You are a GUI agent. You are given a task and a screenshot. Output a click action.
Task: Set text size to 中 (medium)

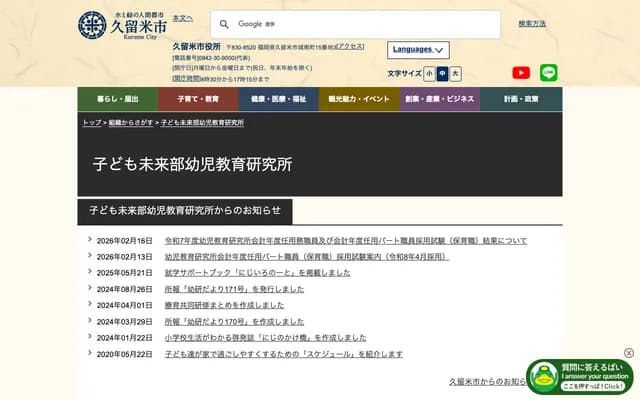click(442, 73)
